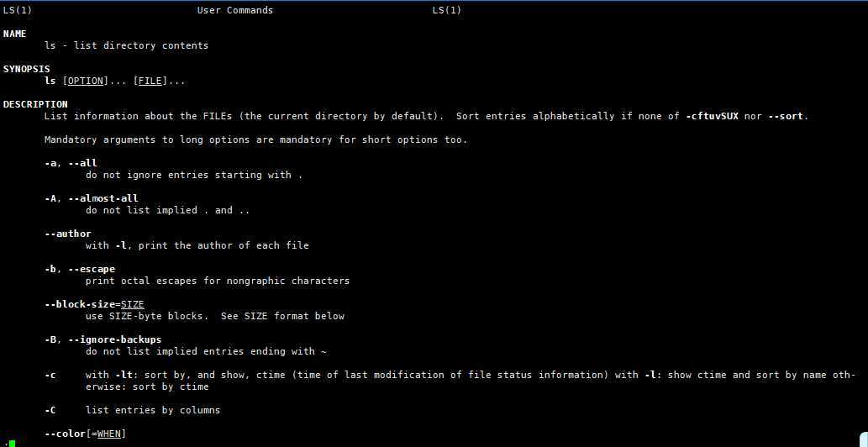The height and width of the screenshot is (447, 868).
Task: Click the -B, --ignore-backups option
Action: tap(103, 339)
